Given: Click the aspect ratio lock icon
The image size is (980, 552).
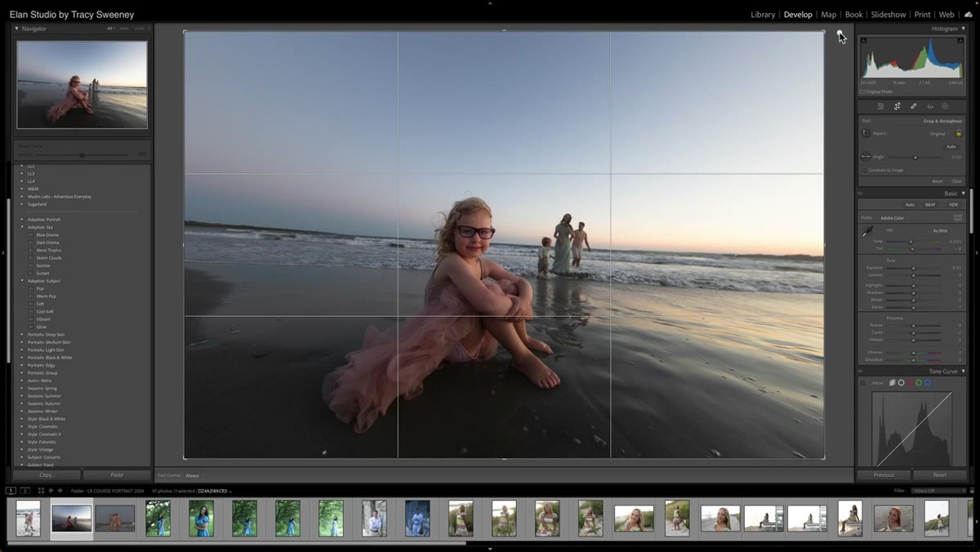Looking at the screenshot, I should pyautogui.click(x=959, y=133).
